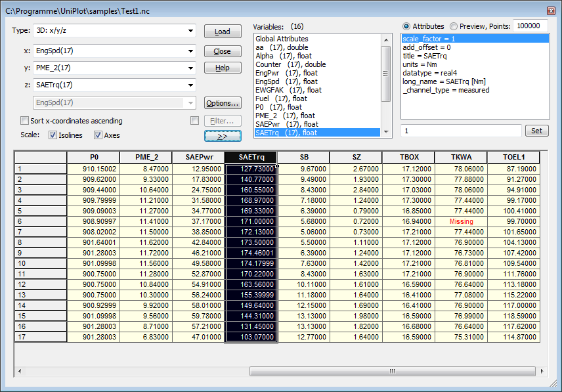This screenshot has width=562, height=392.
Task: Select the units = Nm attribute
Action: 475,64
